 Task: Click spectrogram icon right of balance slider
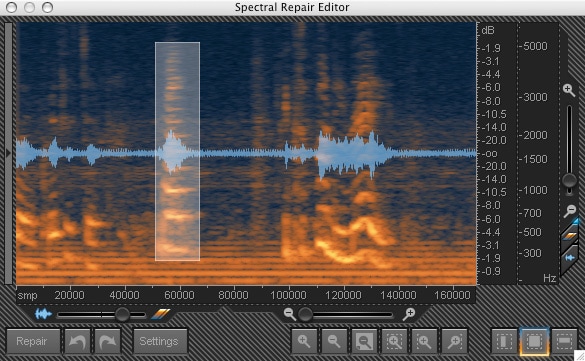(x=160, y=314)
